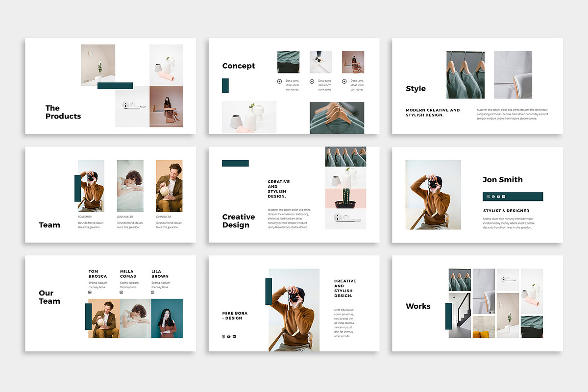Screen dimensions: 588x392
Task: Select the woman at desk photo in The Products slide
Action: (166, 106)
